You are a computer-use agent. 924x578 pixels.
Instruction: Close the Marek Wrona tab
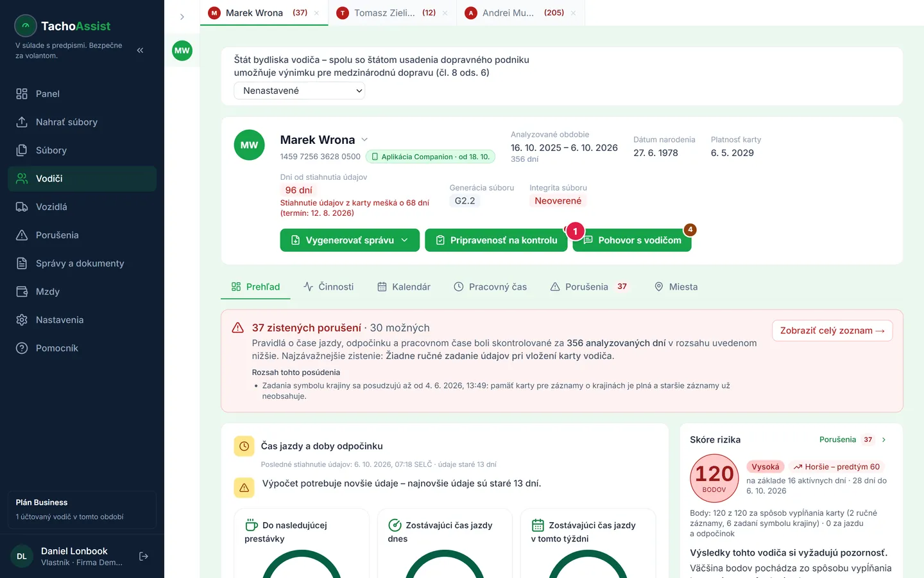(x=316, y=13)
